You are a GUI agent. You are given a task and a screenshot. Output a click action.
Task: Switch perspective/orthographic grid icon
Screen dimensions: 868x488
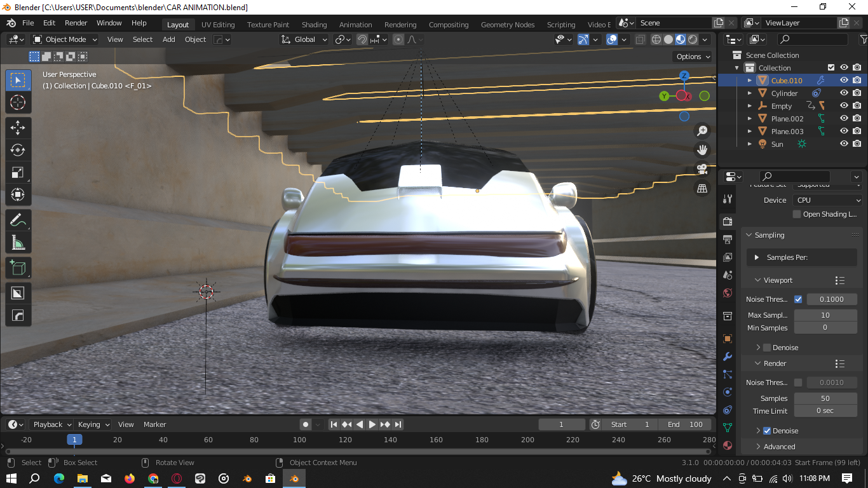point(702,188)
